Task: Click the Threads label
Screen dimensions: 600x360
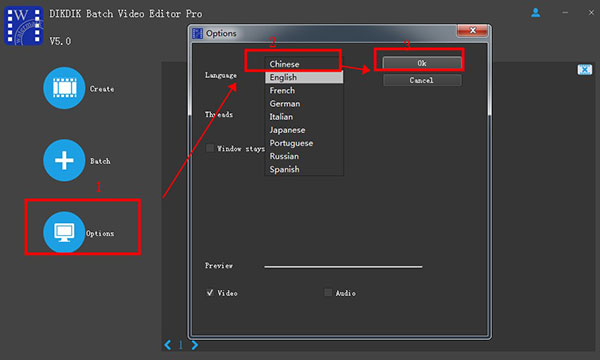Action: tap(219, 114)
